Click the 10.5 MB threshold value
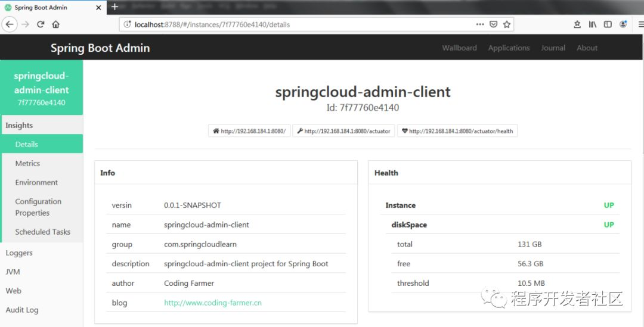 pos(531,283)
